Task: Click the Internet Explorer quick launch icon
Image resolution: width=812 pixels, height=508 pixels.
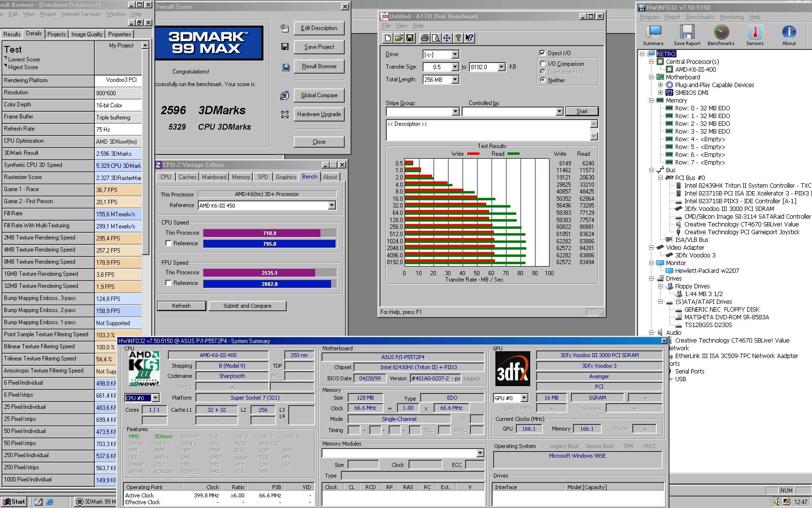Action: pos(50,502)
